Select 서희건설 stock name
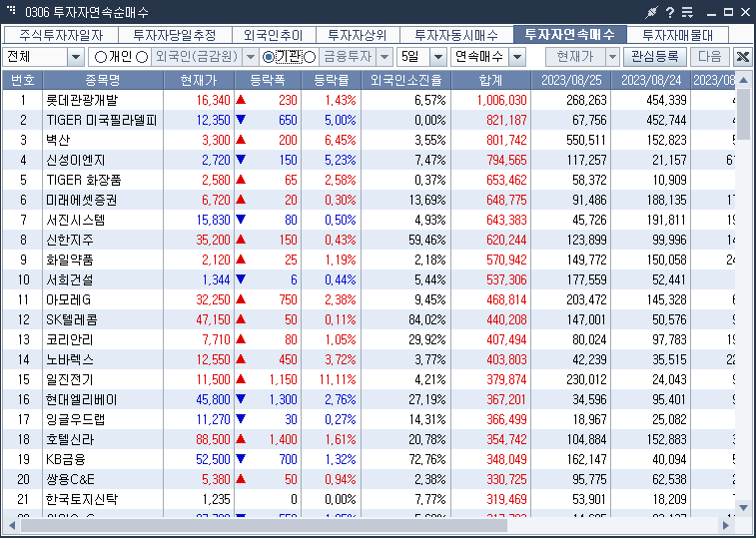Image resolution: width=756 pixels, height=538 pixels. 70,279
